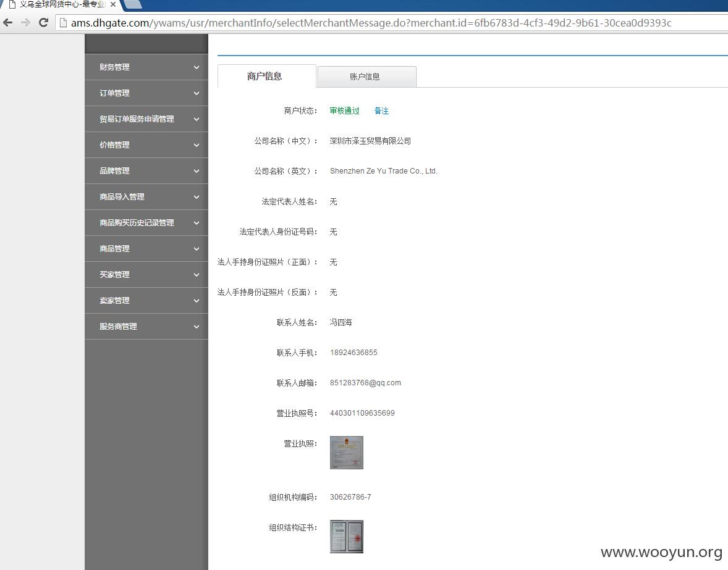The image size is (728, 570).
Task: Click the 联系人邮箱 label
Action: pos(297,383)
